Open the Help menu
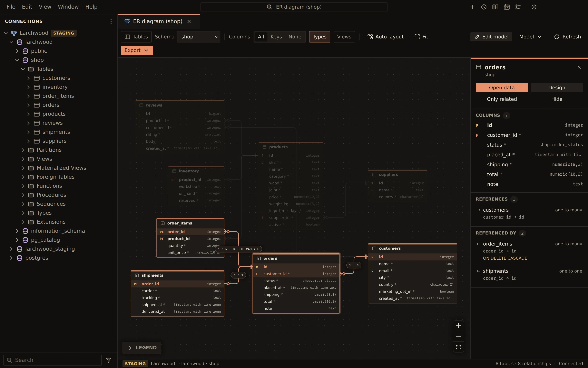 click(91, 7)
